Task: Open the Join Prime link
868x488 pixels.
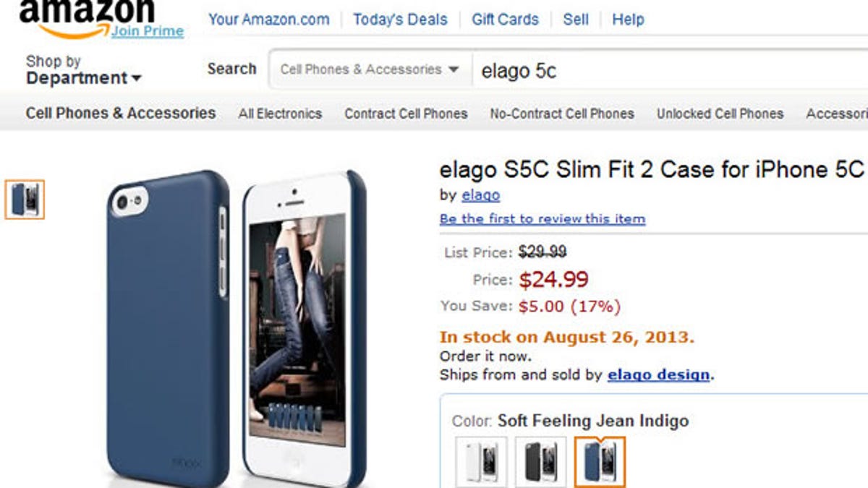Action: pos(148,32)
